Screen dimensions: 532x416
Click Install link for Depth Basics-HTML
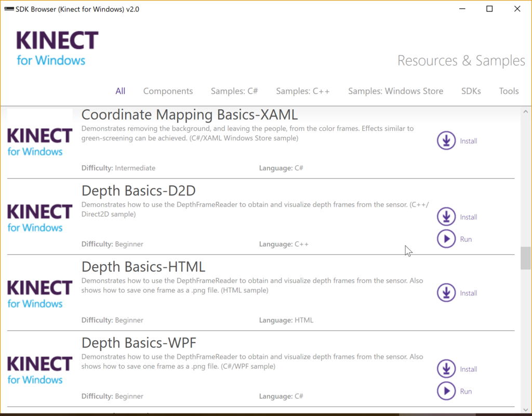click(468, 293)
